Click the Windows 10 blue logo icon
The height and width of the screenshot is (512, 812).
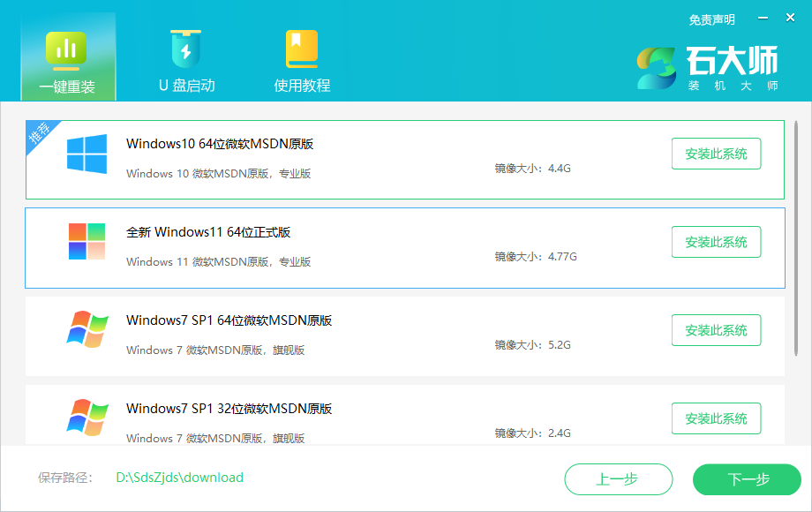(x=87, y=154)
